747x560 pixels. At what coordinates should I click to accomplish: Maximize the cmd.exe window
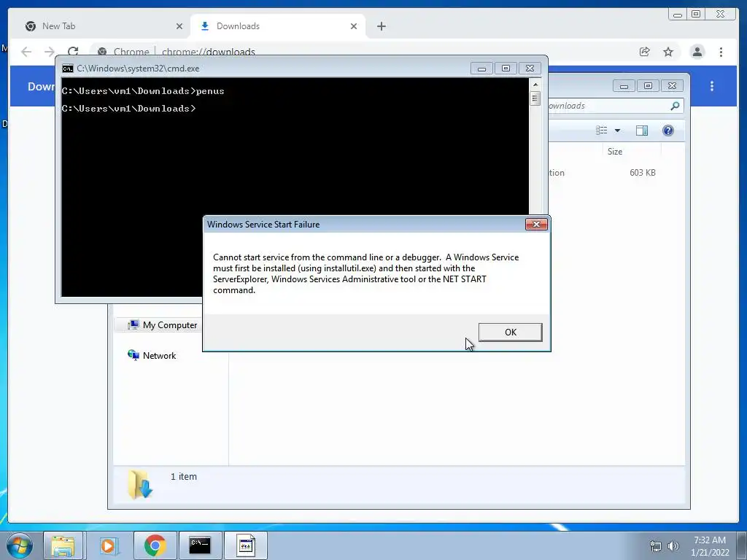(506, 68)
